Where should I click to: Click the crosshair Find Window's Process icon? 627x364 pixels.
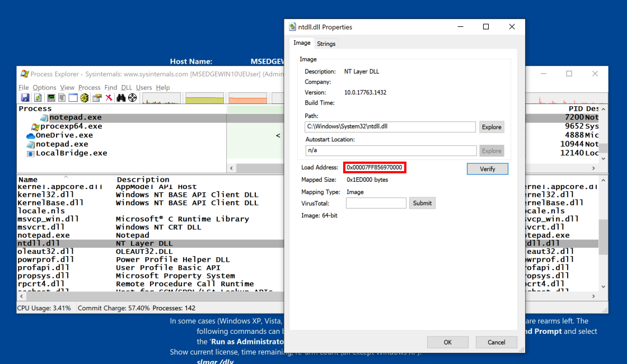[x=132, y=97]
